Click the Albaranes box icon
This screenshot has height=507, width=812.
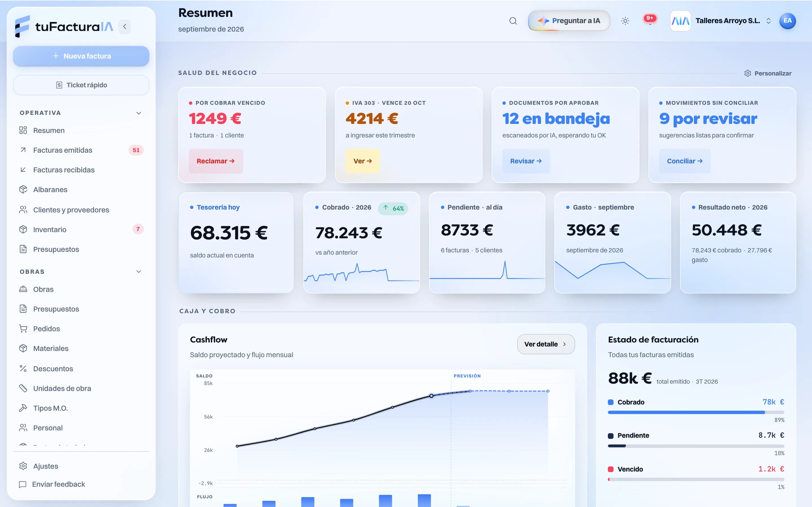click(23, 190)
